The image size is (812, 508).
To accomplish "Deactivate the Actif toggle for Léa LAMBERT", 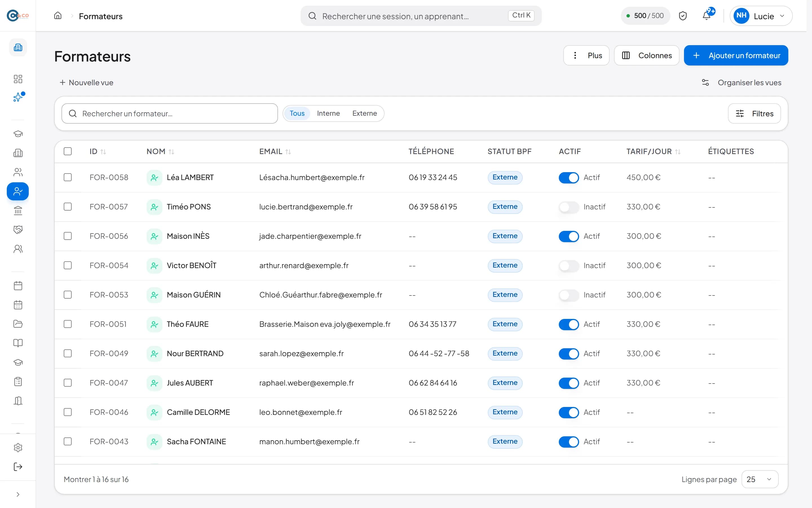I will (569, 178).
